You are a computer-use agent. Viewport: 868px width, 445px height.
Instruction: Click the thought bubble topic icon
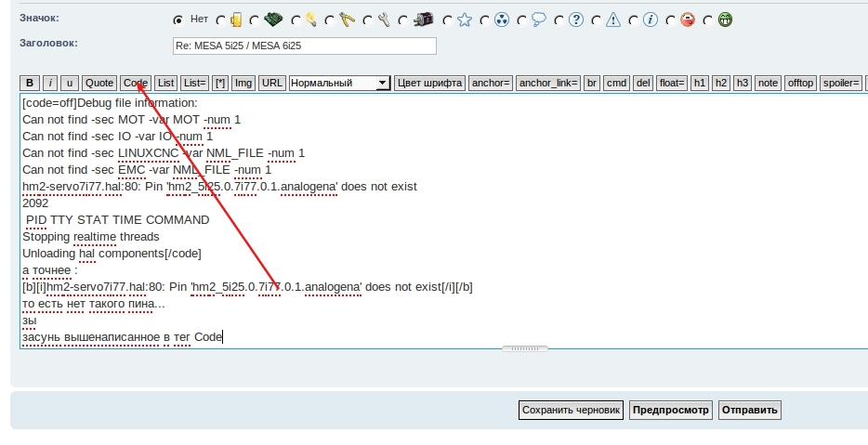click(539, 20)
